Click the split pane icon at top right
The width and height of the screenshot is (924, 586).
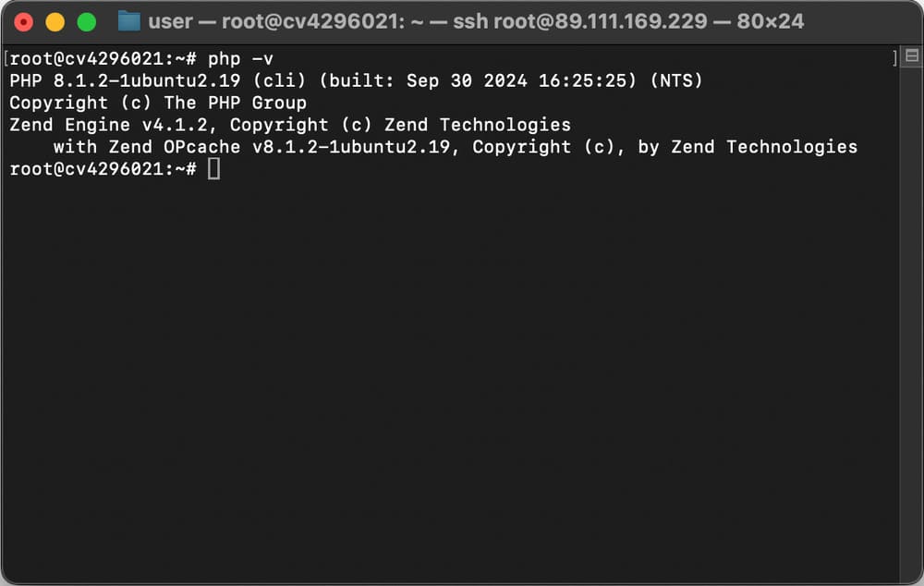coord(912,55)
